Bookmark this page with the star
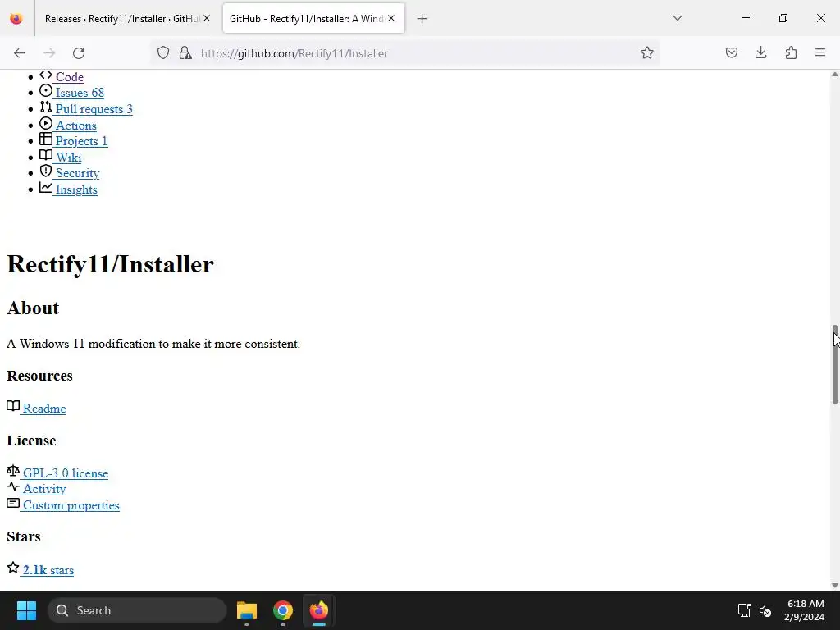Viewport: 840px width, 630px height. pos(647,53)
